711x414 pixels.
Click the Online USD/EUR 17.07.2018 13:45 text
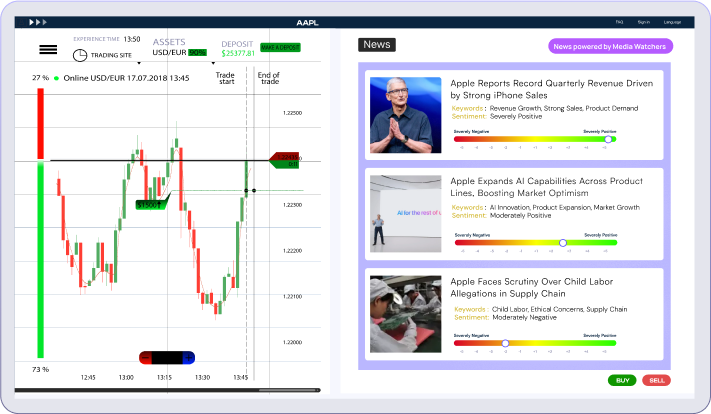127,78
